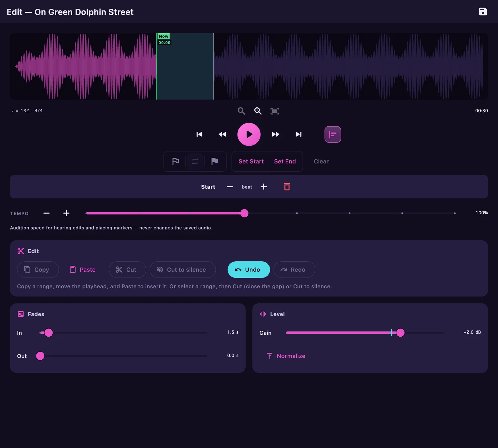Set the range end at the playhead
This screenshot has width=498, height=448.
pyautogui.click(x=285, y=161)
